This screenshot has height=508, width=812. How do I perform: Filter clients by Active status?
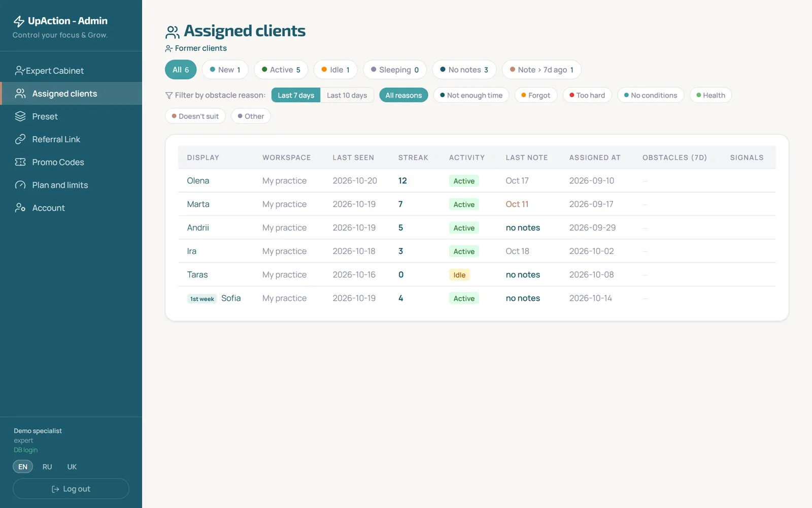coord(281,70)
